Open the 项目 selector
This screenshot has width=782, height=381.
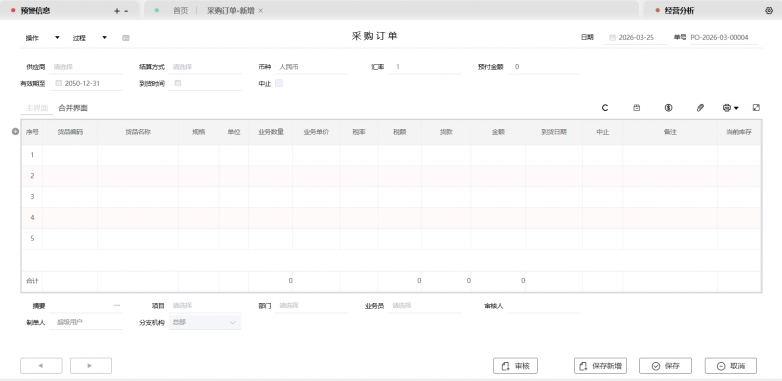205,306
